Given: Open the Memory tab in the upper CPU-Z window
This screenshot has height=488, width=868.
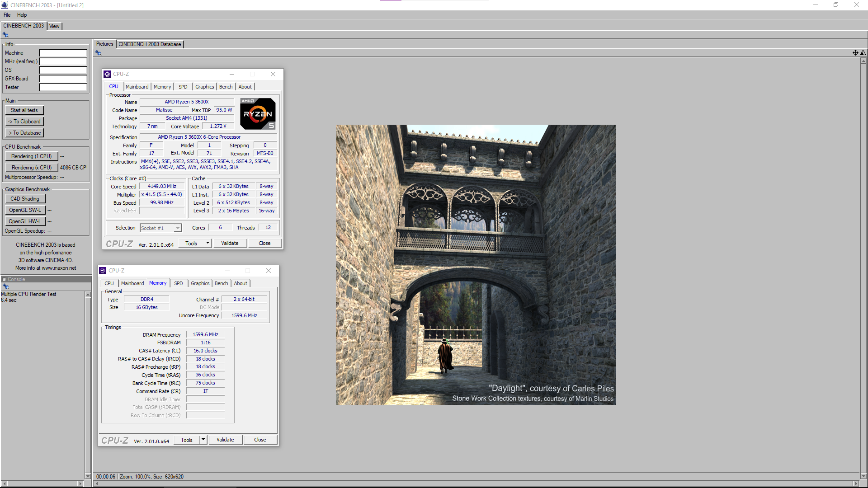Looking at the screenshot, I should pos(162,87).
